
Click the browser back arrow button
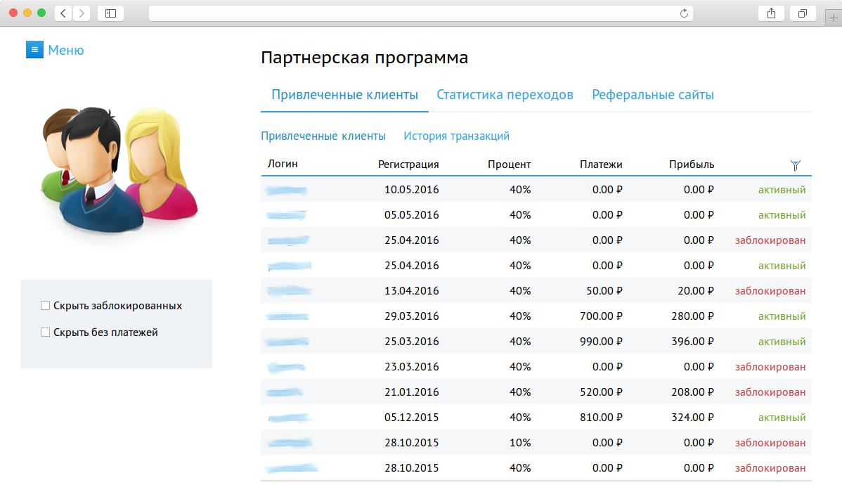63,13
